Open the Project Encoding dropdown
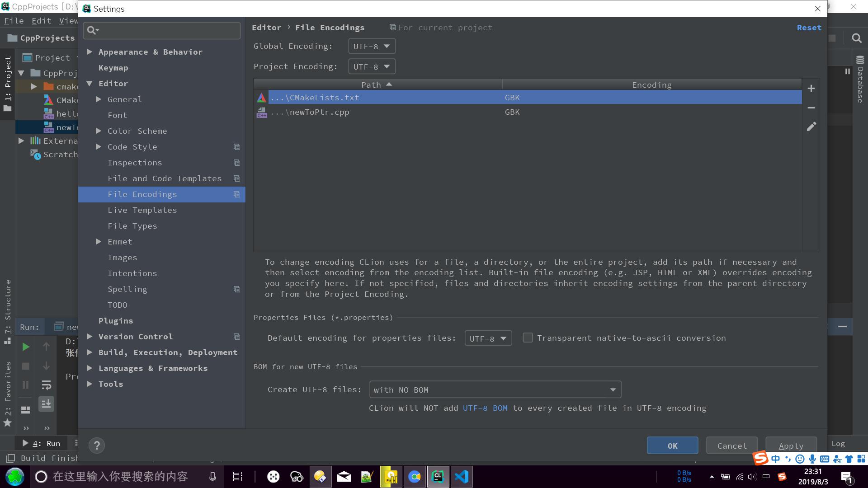Screen dimensions: 868x488 [x=372, y=67]
